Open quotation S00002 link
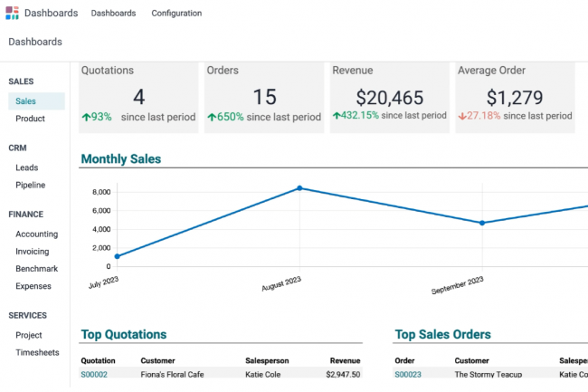The width and height of the screenshot is (588, 392). (94, 374)
